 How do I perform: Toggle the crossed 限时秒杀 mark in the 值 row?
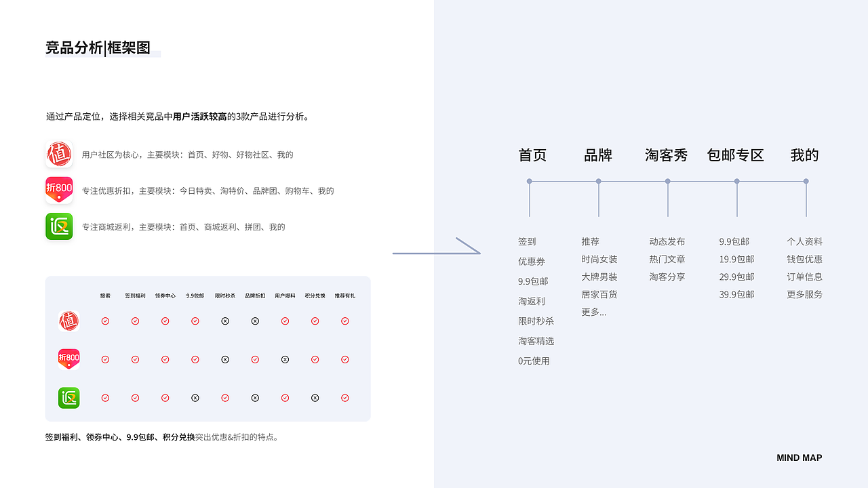coord(225,321)
